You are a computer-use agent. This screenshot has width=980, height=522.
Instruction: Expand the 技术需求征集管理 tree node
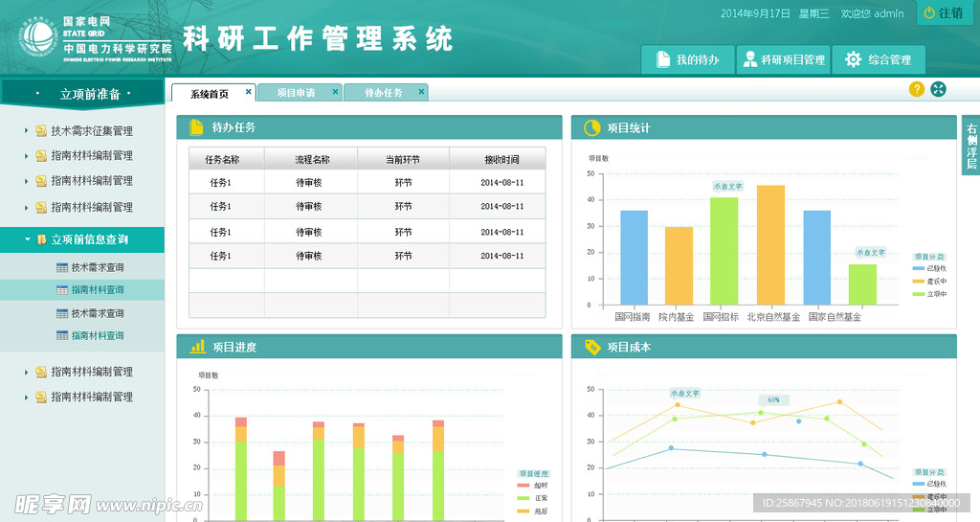click(27, 131)
